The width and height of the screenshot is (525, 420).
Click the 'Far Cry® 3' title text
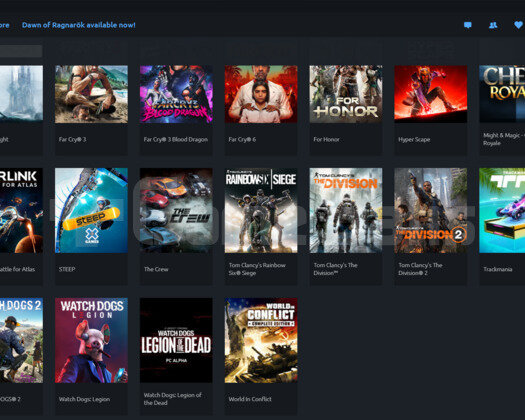pos(73,139)
